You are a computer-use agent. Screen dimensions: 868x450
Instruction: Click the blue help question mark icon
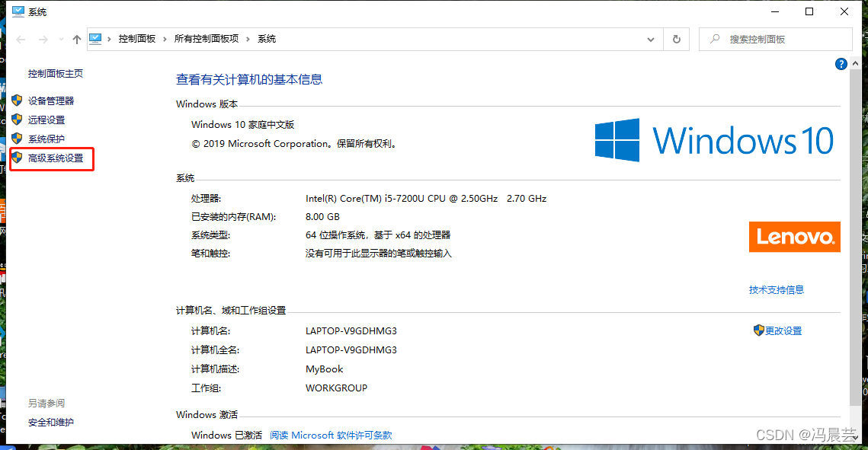point(841,63)
